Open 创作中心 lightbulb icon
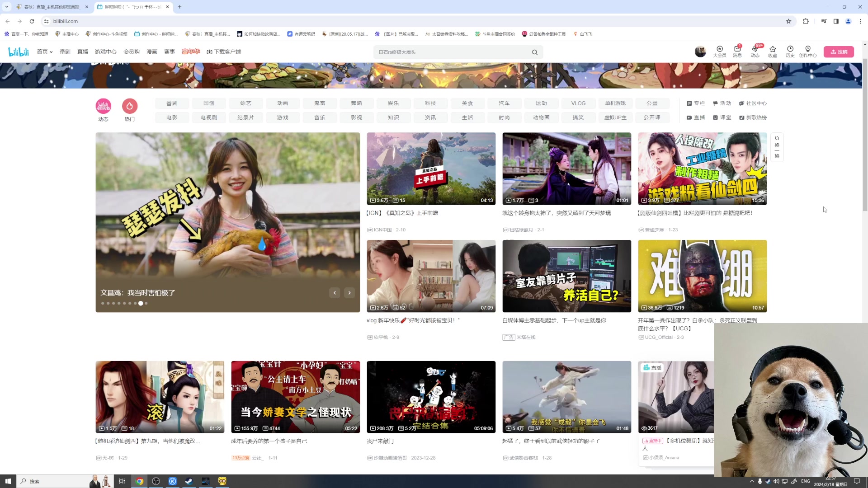Screen dimensions: 868x488 808,52
